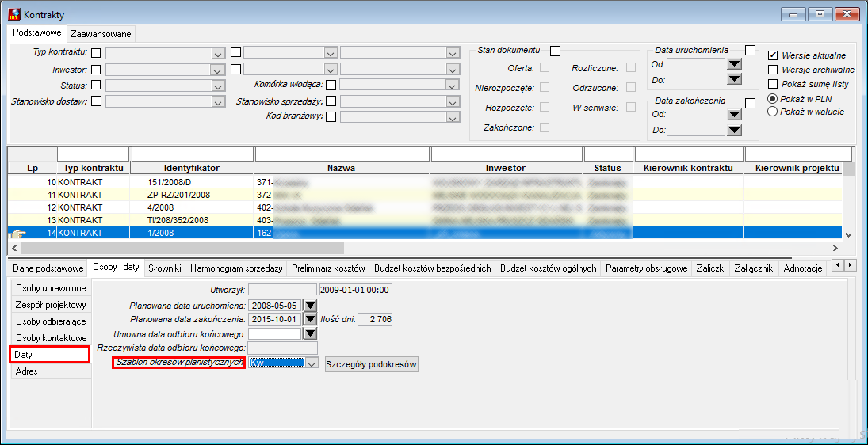Select the Pokaż w PLN radio button
Viewport: 868px width, 445px height.
click(772, 98)
